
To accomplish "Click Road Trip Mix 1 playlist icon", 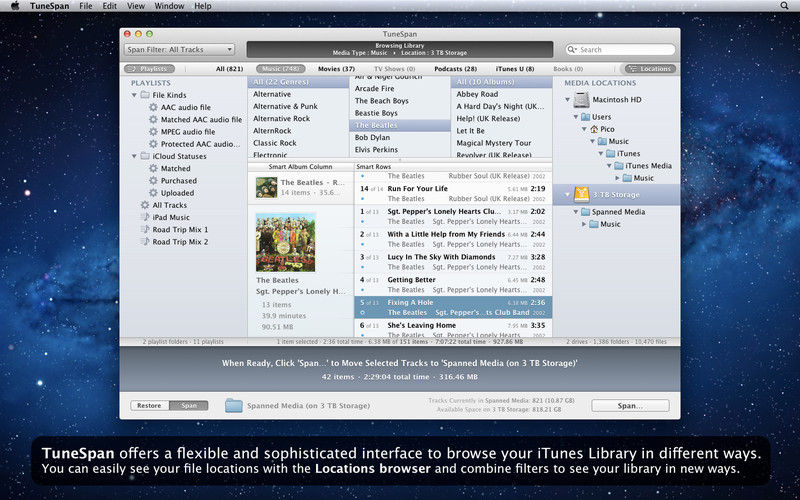I will click(145, 230).
